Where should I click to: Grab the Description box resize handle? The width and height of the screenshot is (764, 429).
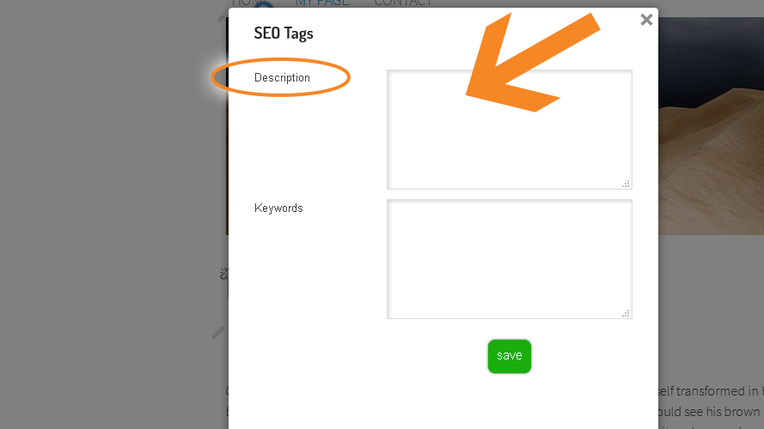(x=626, y=183)
